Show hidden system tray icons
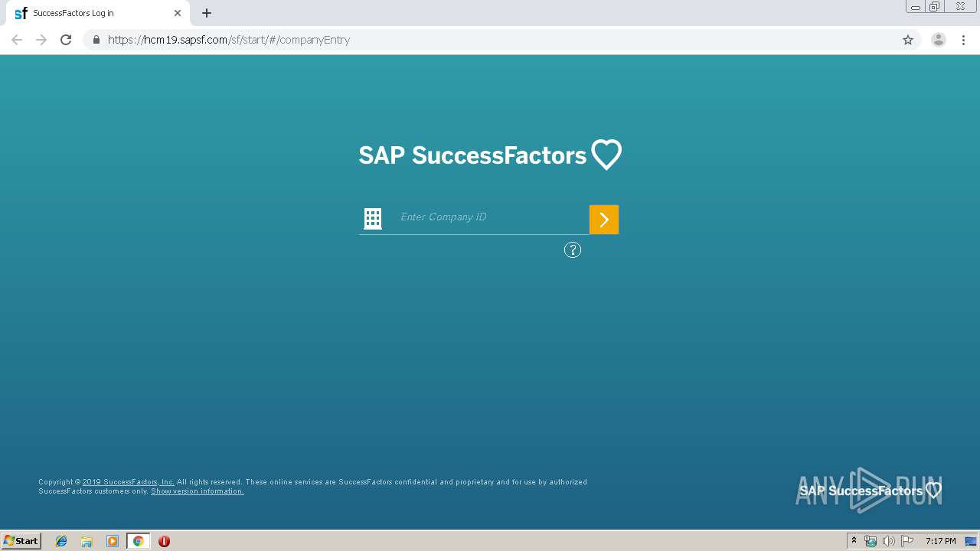980x551 pixels. click(x=854, y=541)
